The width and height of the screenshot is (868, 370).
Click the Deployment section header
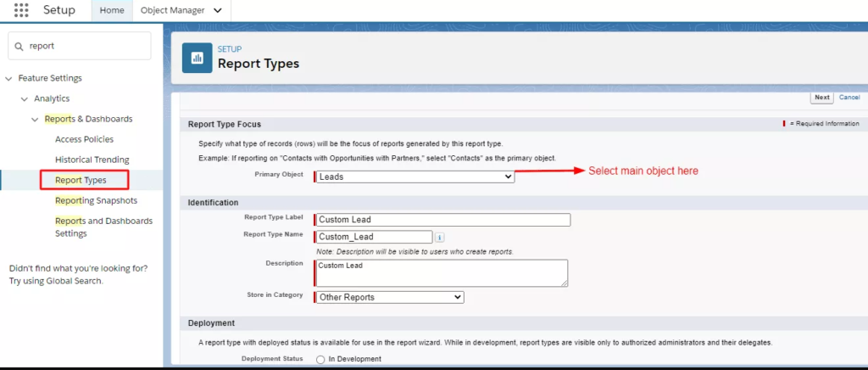pyautogui.click(x=211, y=323)
